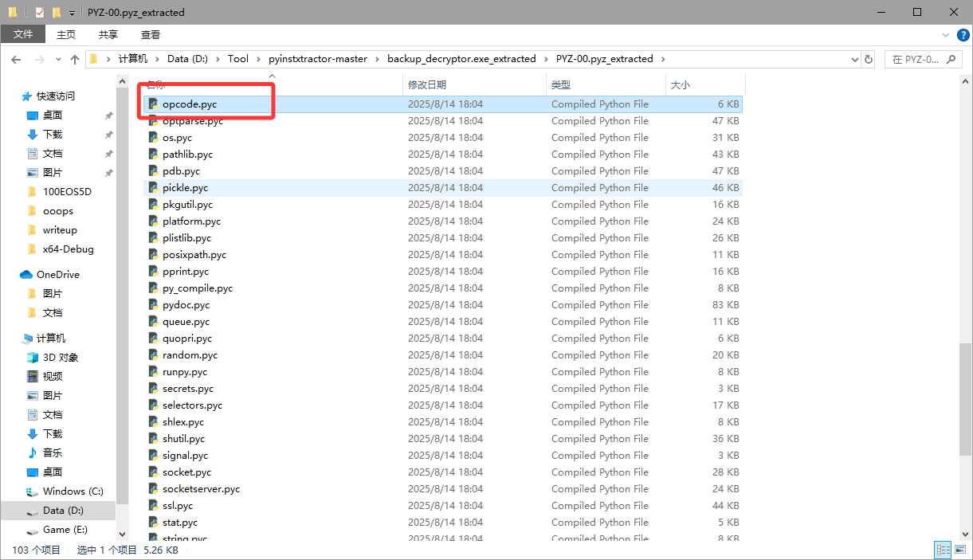Click the help question mark icon
The width and height of the screenshot is (973, 560).
[964, 34]
